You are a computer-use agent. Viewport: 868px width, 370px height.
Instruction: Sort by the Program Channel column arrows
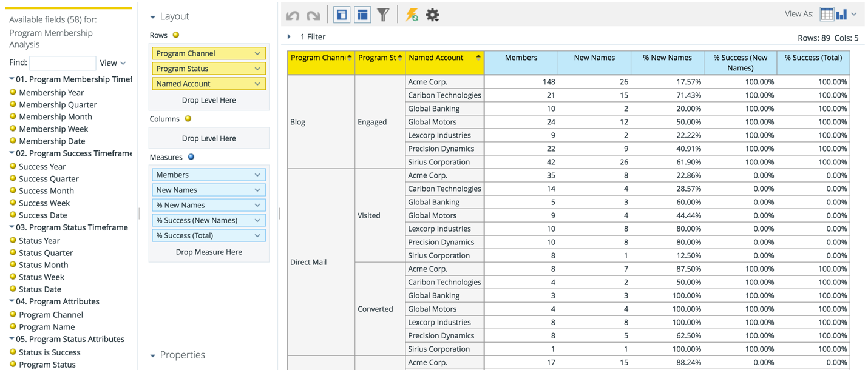[350, 58]
